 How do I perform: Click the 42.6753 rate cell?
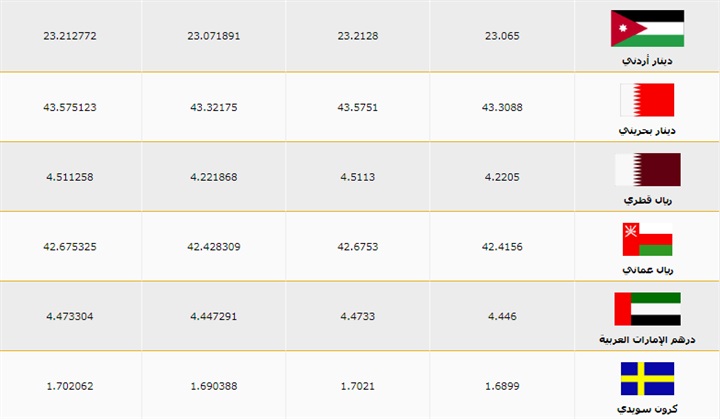click(x=358, y=246)
